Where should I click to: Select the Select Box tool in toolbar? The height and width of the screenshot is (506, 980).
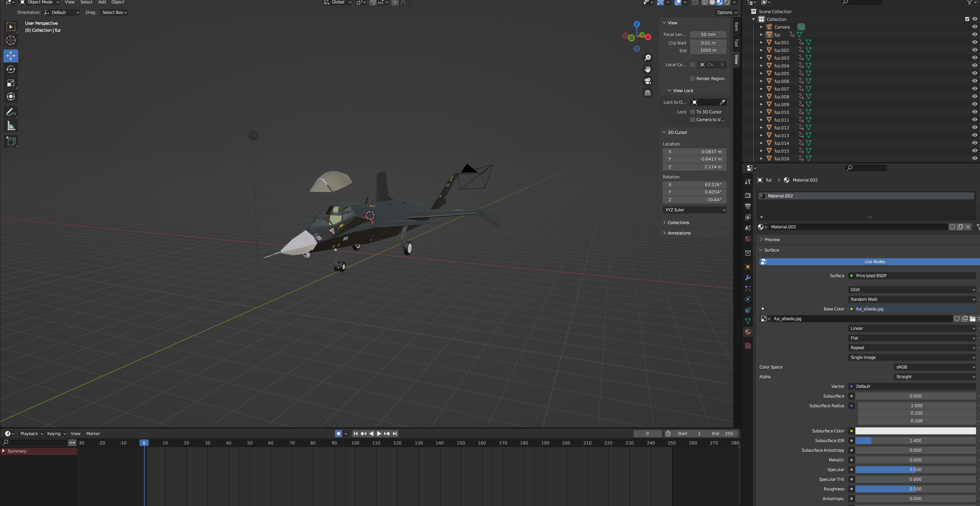11,27
